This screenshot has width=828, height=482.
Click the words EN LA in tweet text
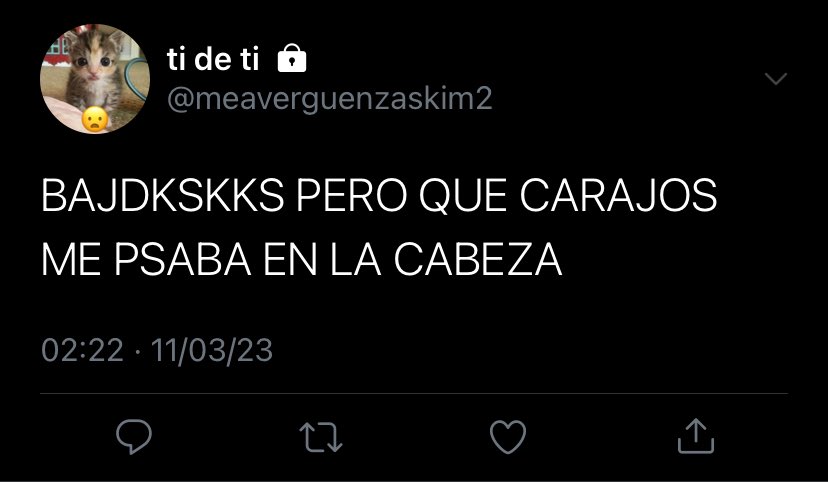(x=322, y=260)
